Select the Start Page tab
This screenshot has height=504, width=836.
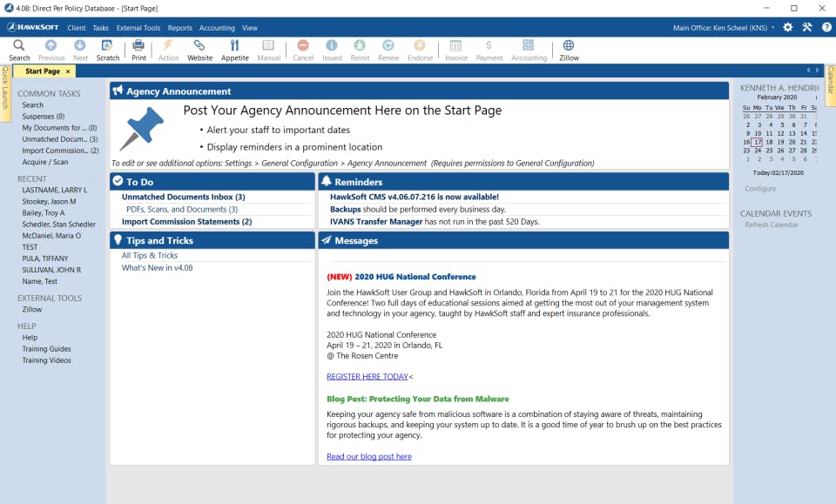(x=44, y=71)
